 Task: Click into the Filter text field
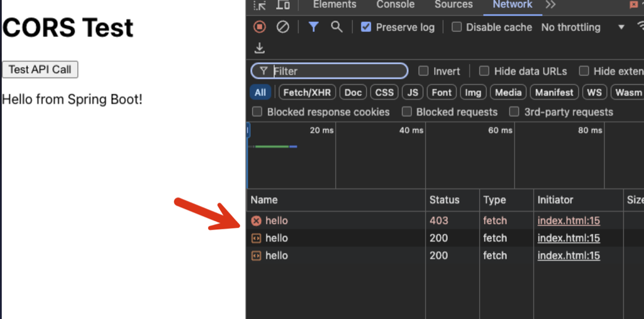tap(330, 71)
